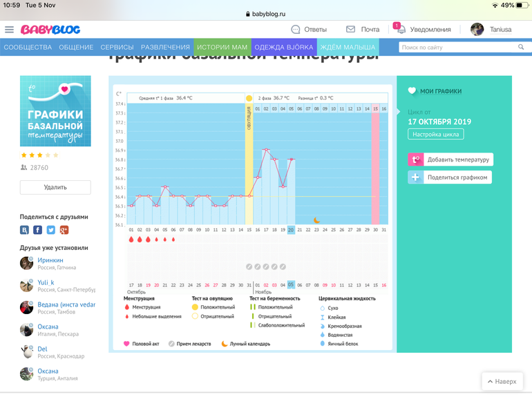Image resolution: width=532 pixels, height=399 pixels.
Task: Share via Odnoklassniki icon
Action: coord(63,230)
